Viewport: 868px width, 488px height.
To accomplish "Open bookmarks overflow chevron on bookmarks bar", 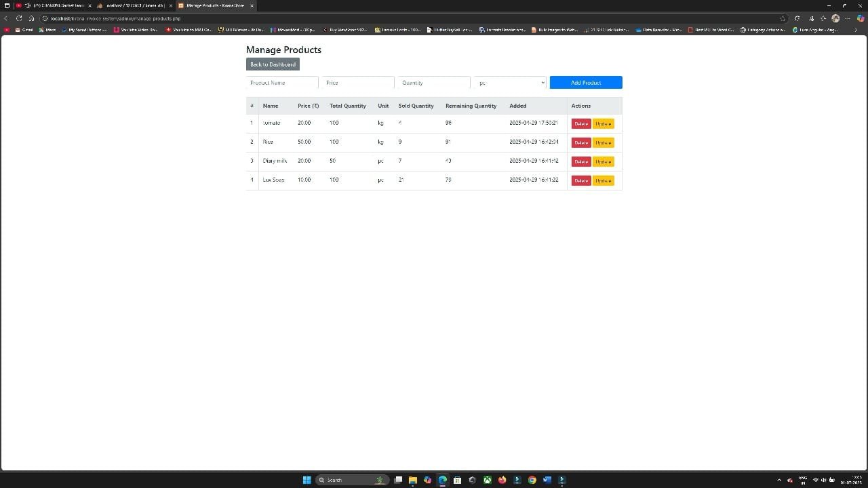I will [x=856, y=30].
